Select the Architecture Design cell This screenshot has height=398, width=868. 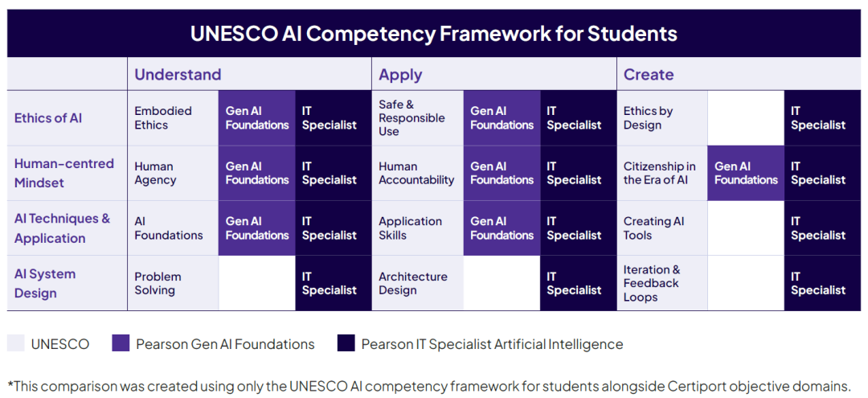[413, 283]
